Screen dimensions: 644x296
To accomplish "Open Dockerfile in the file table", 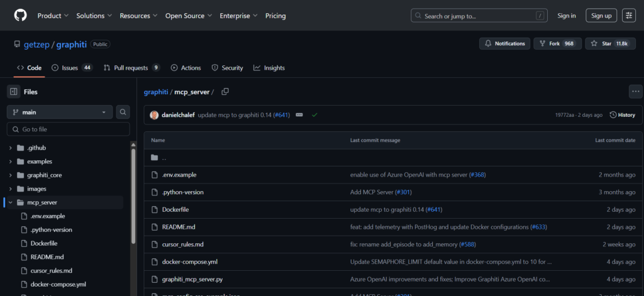I will click(x=175, y=209).
